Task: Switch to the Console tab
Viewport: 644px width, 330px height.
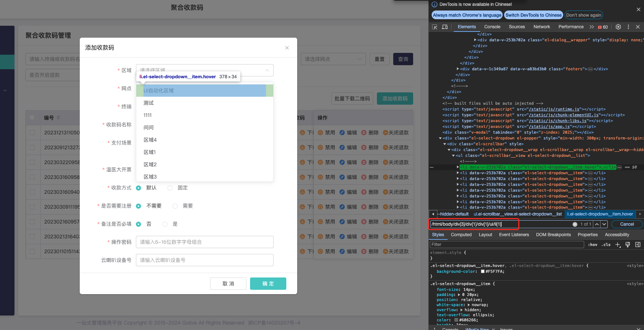Action: 492,27
